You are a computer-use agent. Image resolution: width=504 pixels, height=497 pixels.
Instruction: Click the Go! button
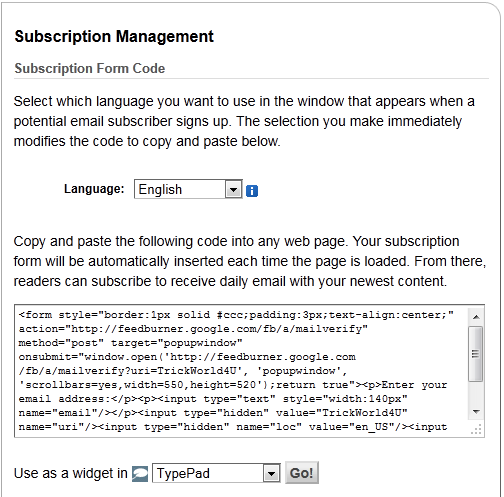pyautogui.click(x=302, y=473)
